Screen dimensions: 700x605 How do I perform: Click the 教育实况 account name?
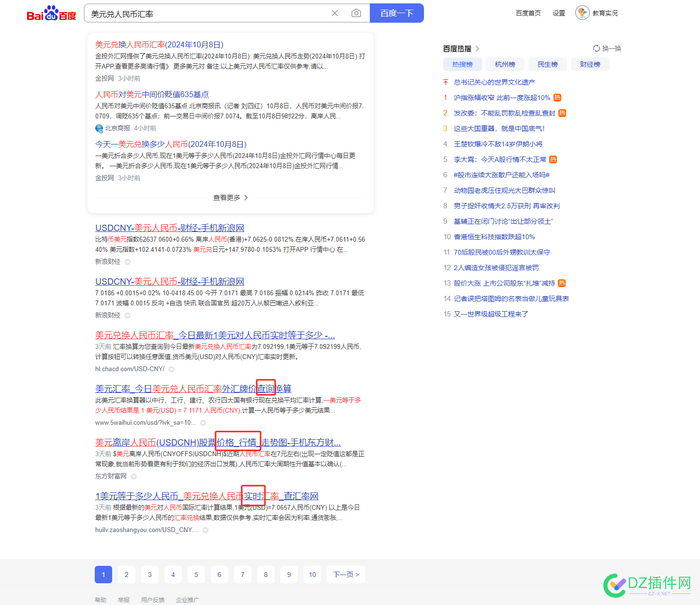coord(605,13)
